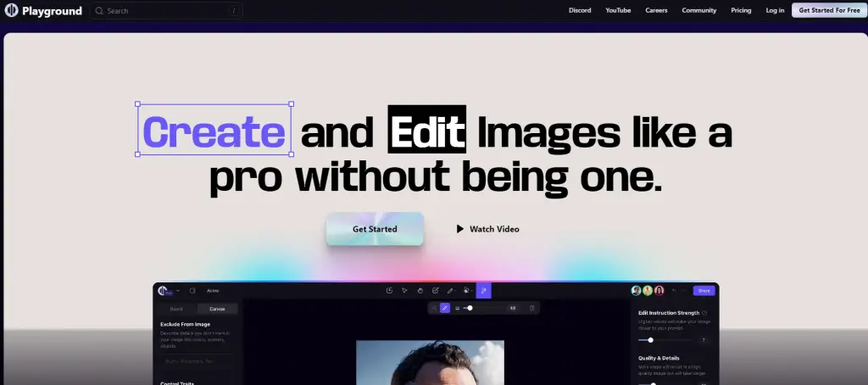Switch to the Board tab

click(176, 309)
